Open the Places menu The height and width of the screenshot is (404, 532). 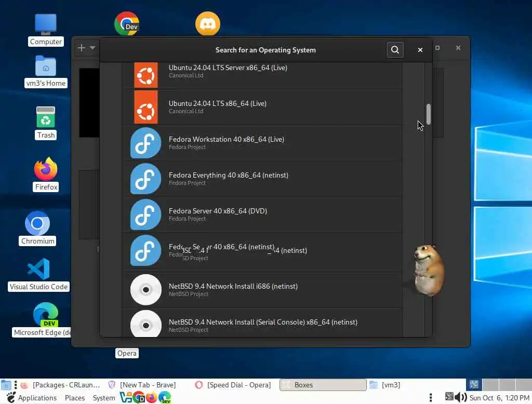click(x=75, y=398)
